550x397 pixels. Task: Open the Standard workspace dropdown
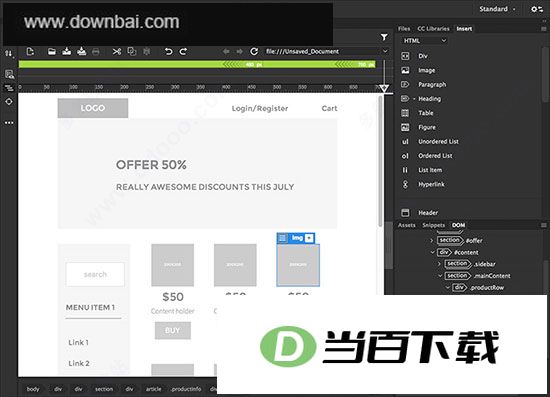pos(497,9)
